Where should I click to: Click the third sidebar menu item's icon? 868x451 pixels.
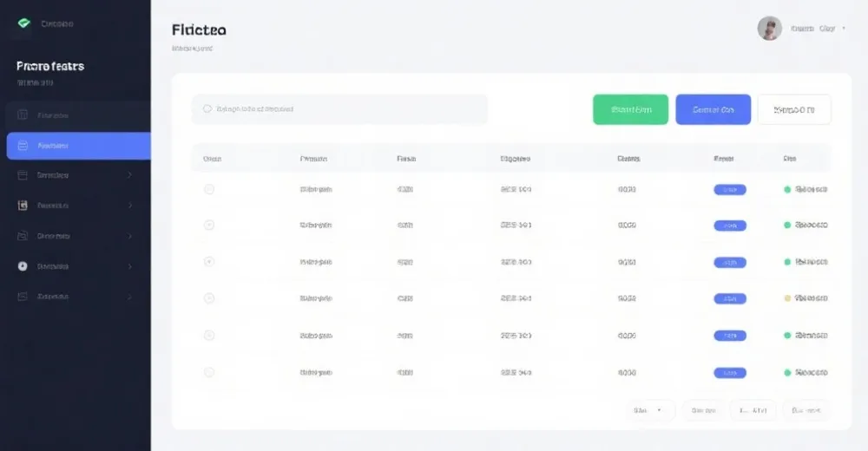23,175
